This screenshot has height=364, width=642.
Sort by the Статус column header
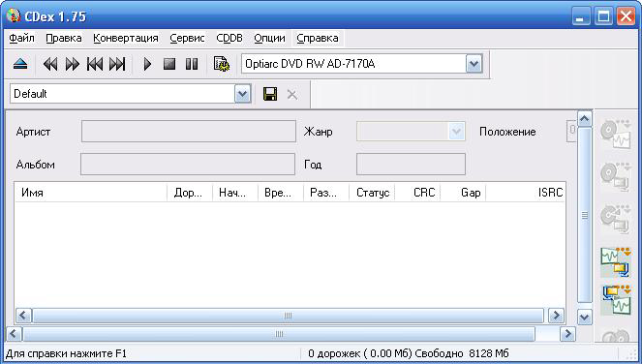(x=372, y=193)
